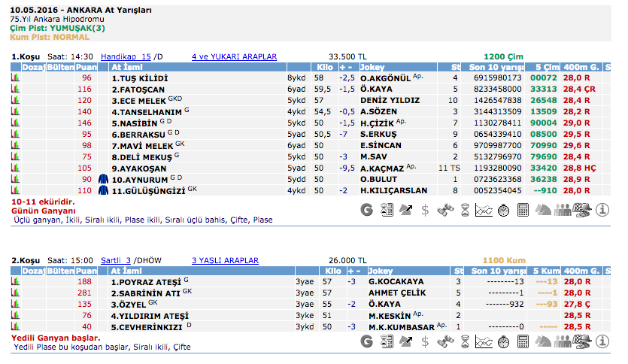Click the info icon under race 2
The width and height of the screenshot is (628, 364).
602,341
